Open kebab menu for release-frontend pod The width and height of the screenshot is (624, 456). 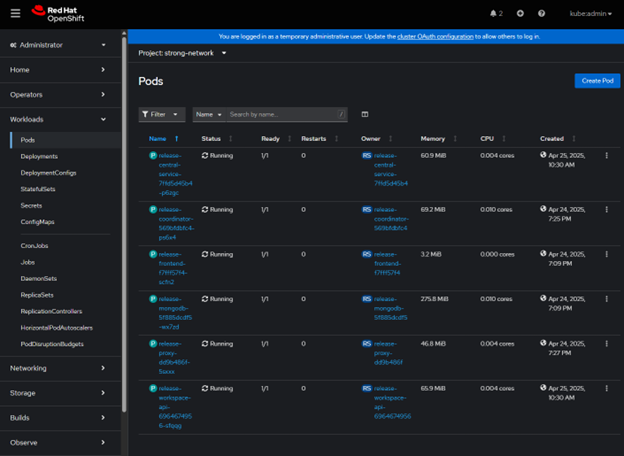[x=606, y=254]
